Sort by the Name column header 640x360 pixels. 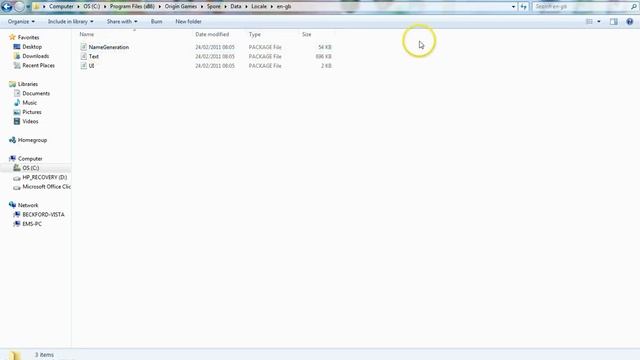[x=87, y=34]
